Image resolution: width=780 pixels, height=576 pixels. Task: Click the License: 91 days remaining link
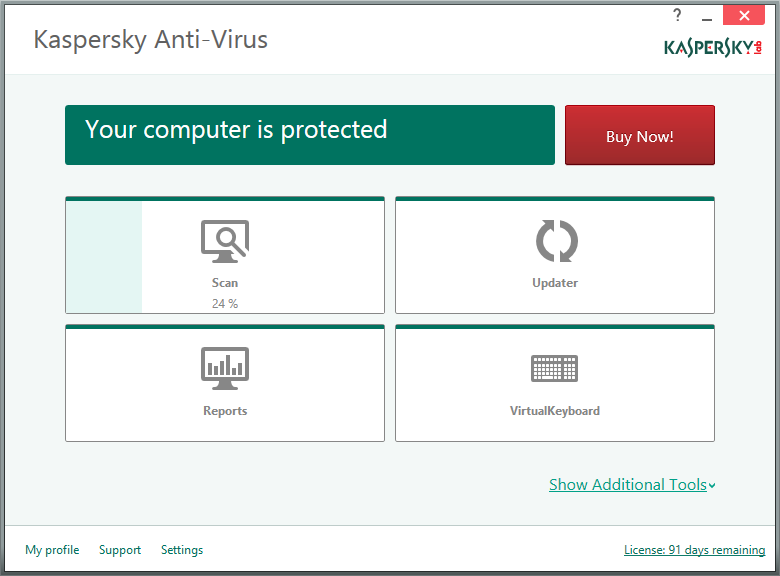pyautogui.click(x=694, y=550)
